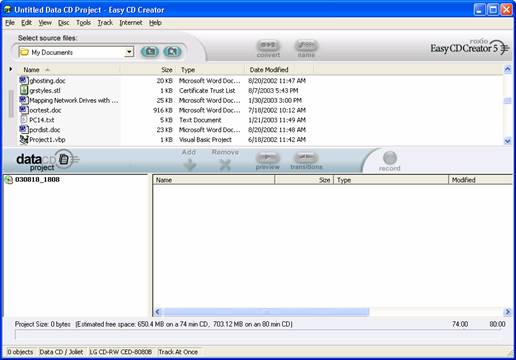Viewport: 516px width, 360px height.
Task: Click the project pane Modified column header
Action: (x=480, y=180)
